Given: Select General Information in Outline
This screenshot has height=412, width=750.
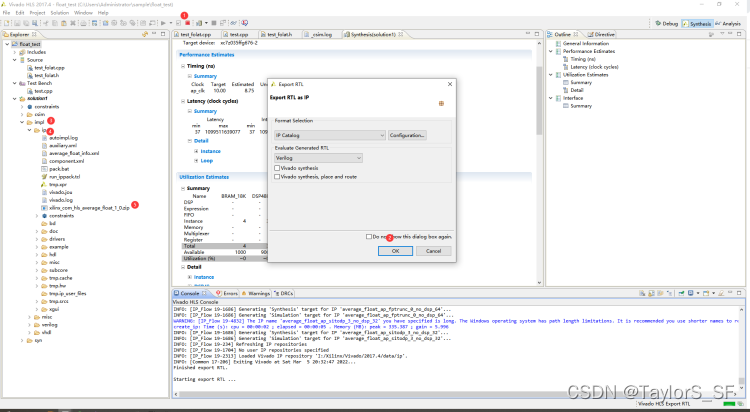Looking at the screenshot, I should [585, 44].
